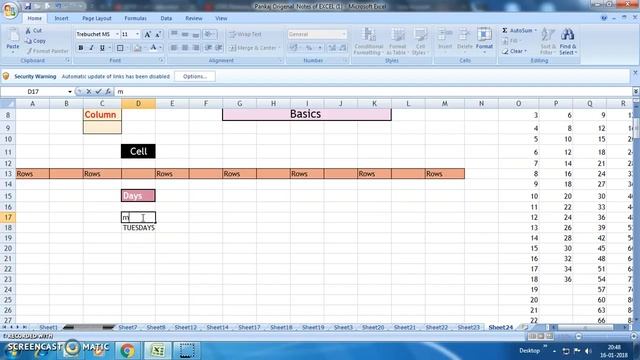Click the Copy command
The image size is (640, 360).
(x=36, y=41)
